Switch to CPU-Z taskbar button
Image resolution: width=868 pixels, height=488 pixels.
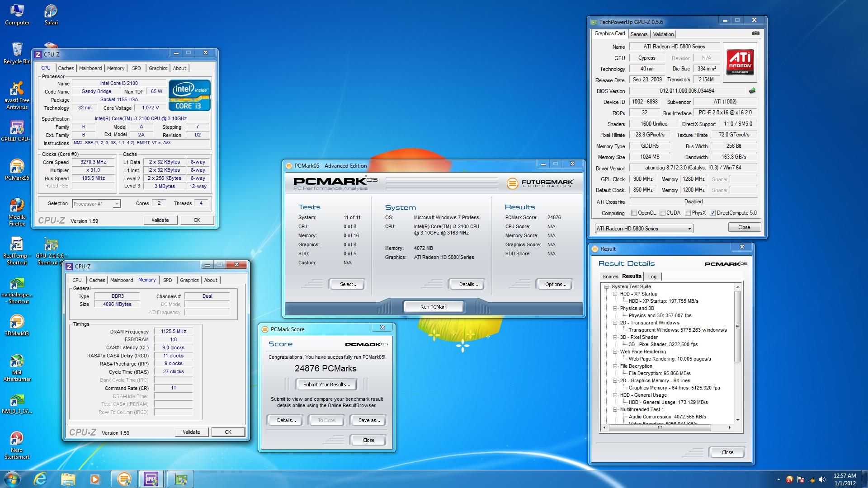click(151, 479)
